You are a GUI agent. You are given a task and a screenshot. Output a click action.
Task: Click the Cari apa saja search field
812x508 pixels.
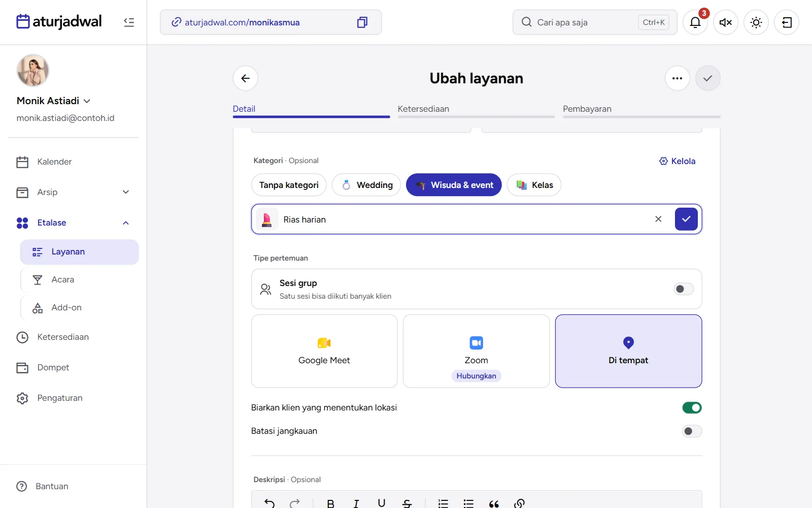tap(595, 22)
